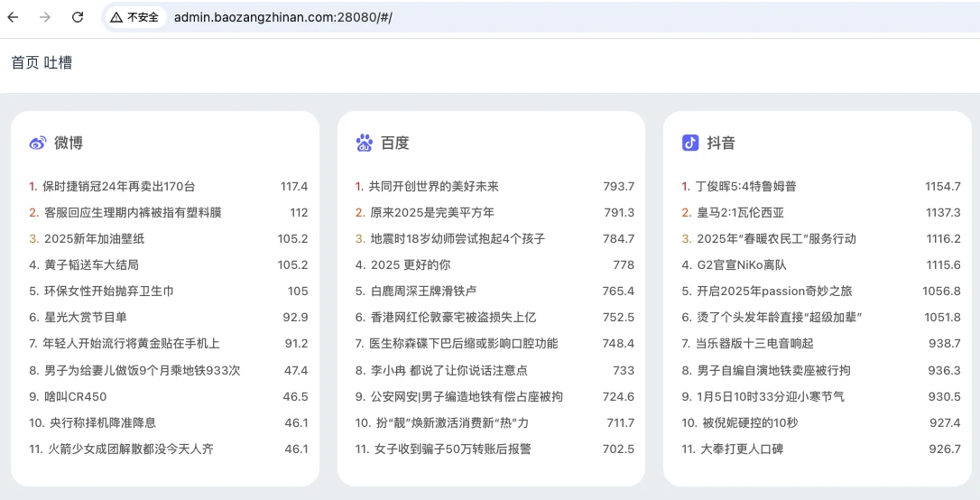Click Weibo heat value 92.9
Image resolution: width=980 pixels, height=500 pixels.
coord(295,318)
